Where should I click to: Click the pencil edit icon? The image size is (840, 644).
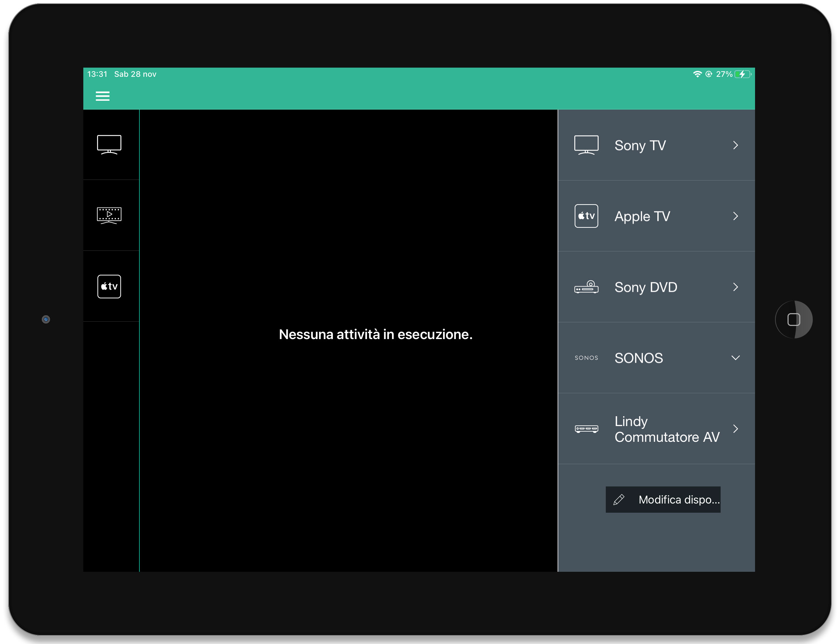619,500
